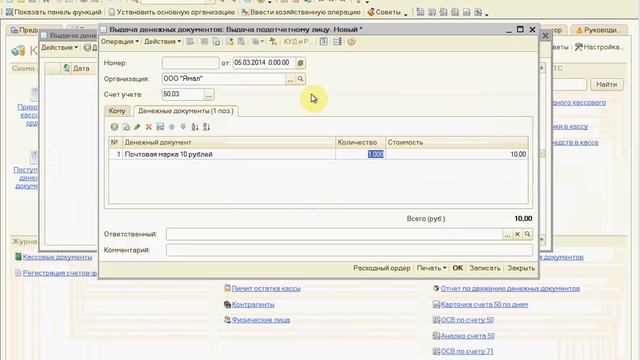Image resolution: width=640 pixels, height=360 pixels.
Task: Click the Move row down arrow icon
Action: (183, 127)
